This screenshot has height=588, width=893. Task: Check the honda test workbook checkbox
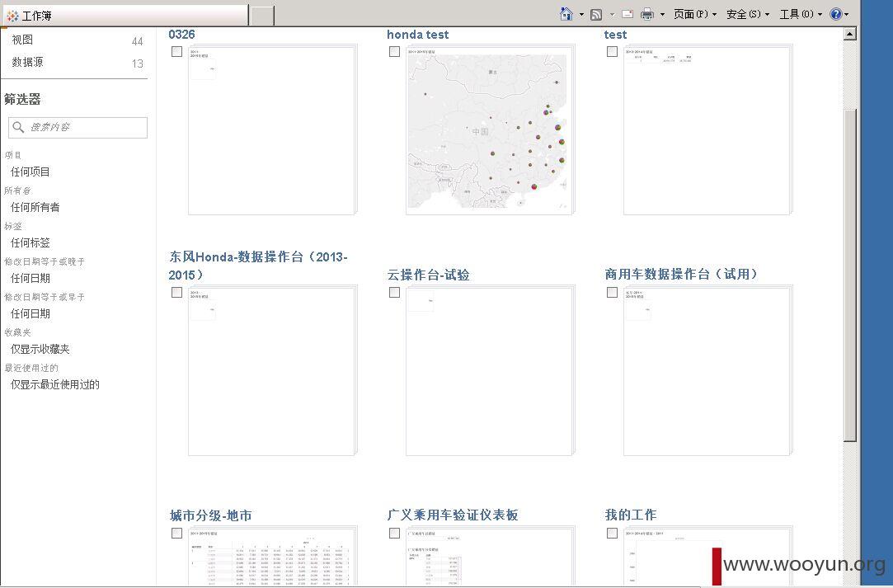tap(394, 51)
